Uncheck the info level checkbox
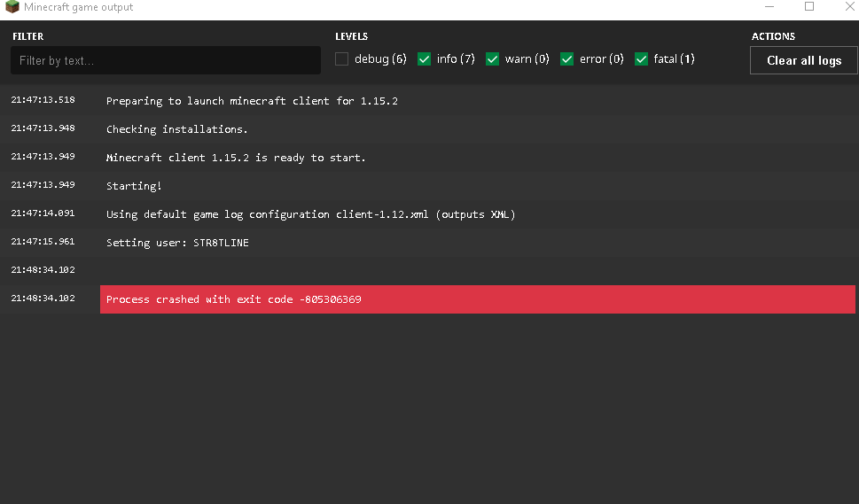The image size is (859, 504). [425, 59]
